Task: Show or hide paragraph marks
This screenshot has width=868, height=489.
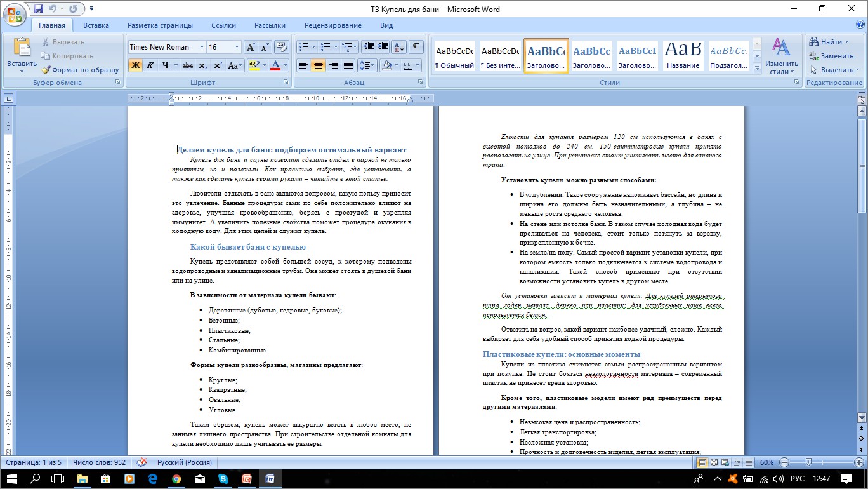Action: 416,47
